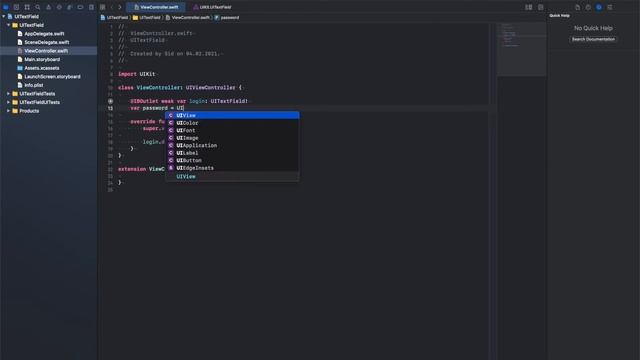Open the Report navigator icon
Viewport: 640px width, 360px height.
tap(91, 7)
